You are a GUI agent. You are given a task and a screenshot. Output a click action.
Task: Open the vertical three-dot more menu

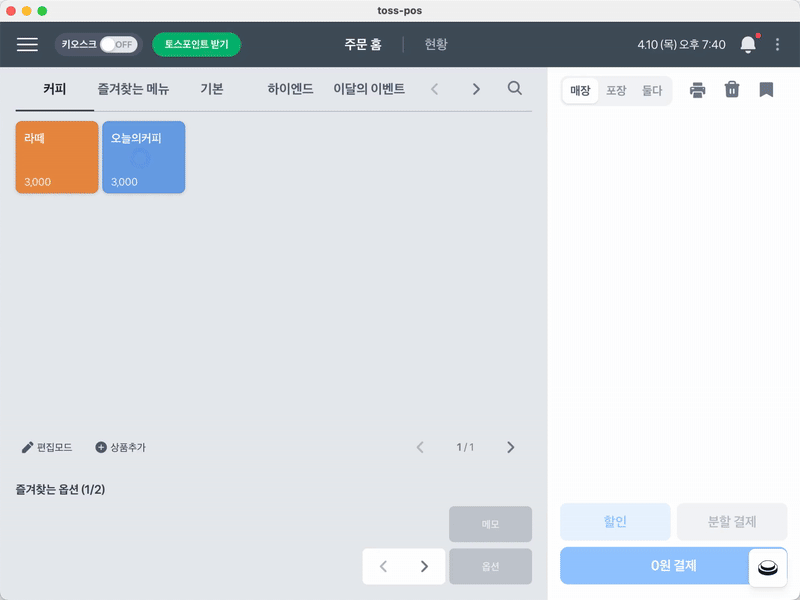(x=778, y=44)
